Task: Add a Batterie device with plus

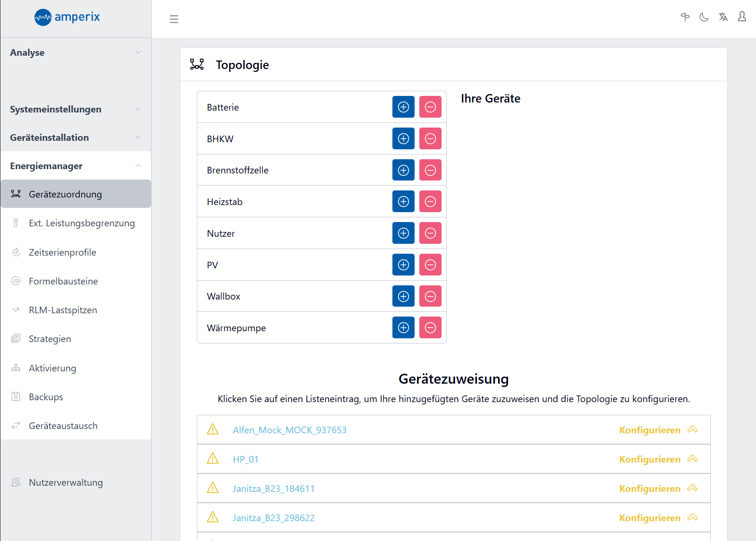Action: coord(403,107)
